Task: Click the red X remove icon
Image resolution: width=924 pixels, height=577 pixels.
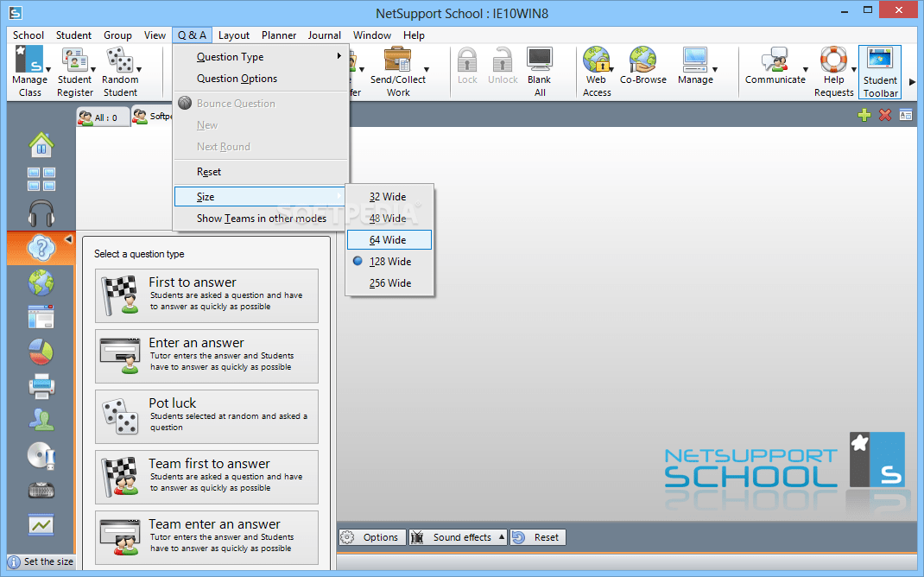Action: [x=884, y=115]
